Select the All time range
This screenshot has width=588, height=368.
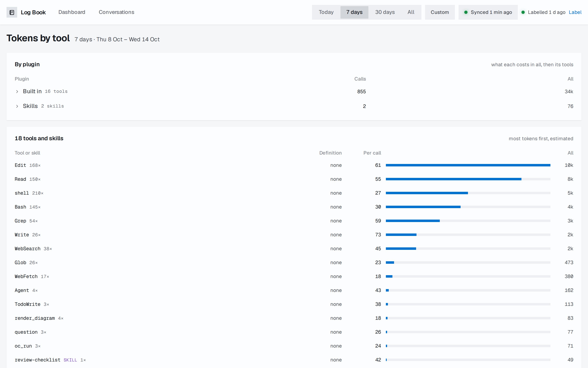411,12
